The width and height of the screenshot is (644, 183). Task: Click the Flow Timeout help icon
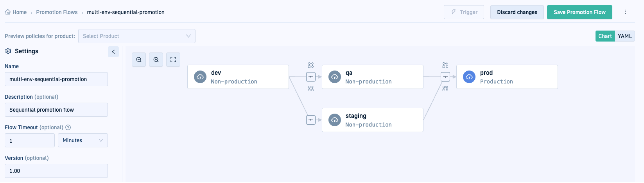[x=68, y=127]
